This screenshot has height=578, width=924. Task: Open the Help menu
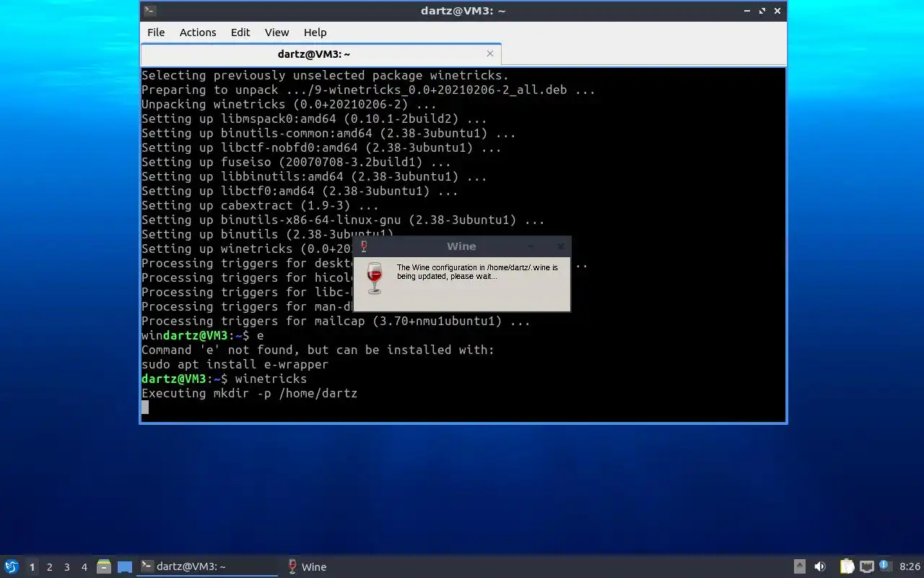pos(315,32)
